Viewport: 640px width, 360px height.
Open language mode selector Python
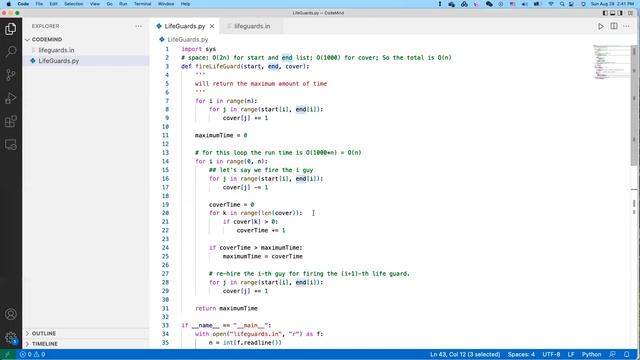(x=591, y=354)
